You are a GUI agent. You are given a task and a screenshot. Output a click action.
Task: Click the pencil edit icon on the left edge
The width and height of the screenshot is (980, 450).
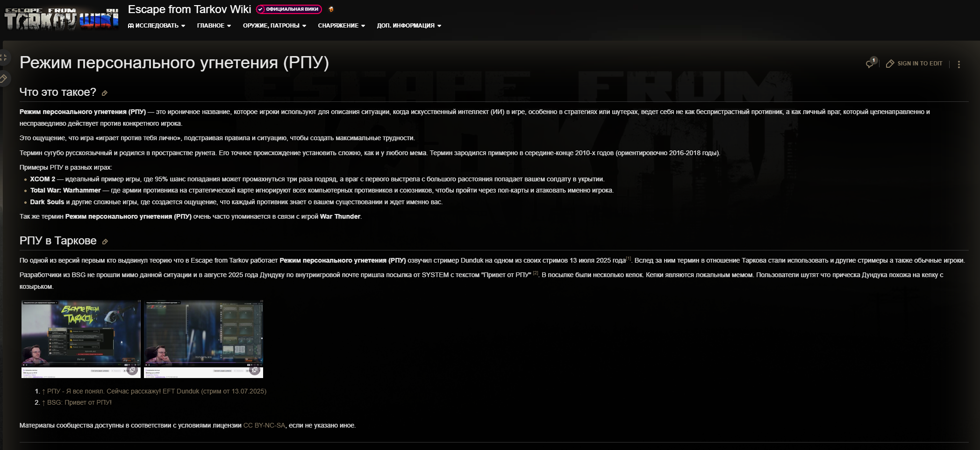4,78
